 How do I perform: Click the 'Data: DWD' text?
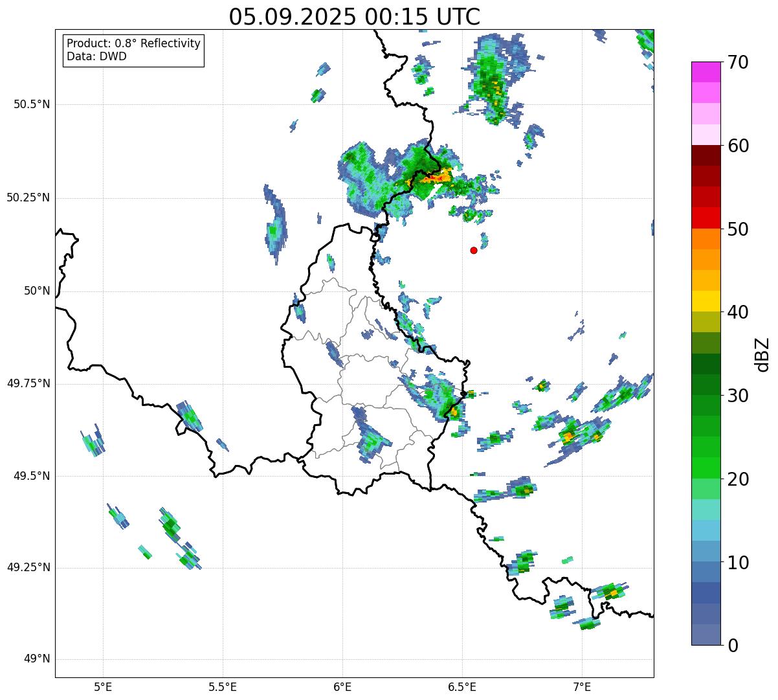(x=96, y=56)
